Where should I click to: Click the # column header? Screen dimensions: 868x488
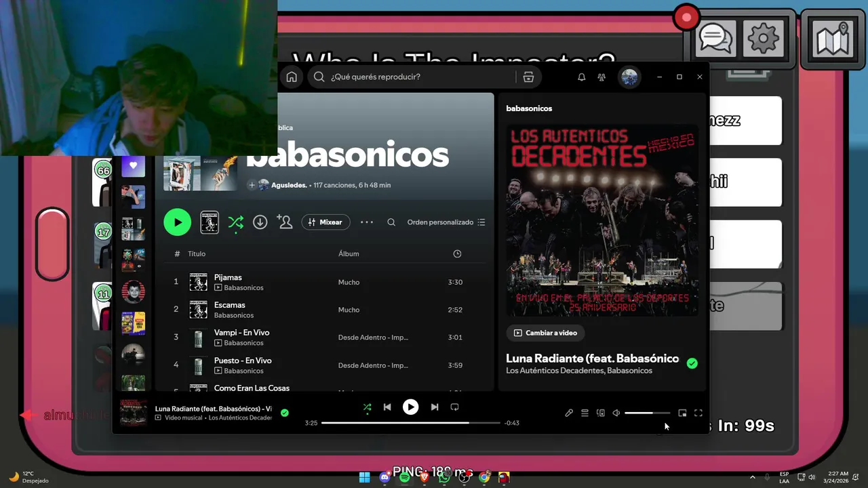point(177,253)
